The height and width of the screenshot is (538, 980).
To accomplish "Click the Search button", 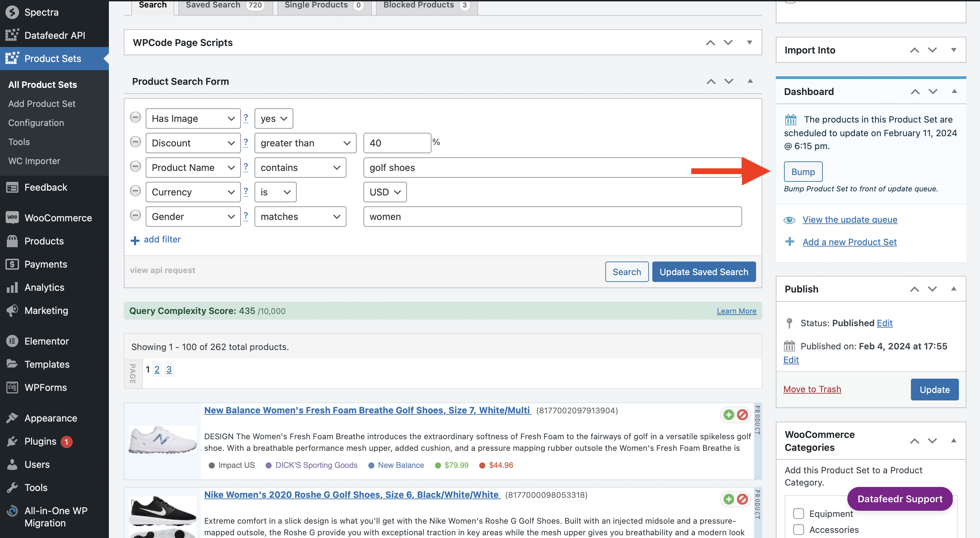I will [626, 272].
